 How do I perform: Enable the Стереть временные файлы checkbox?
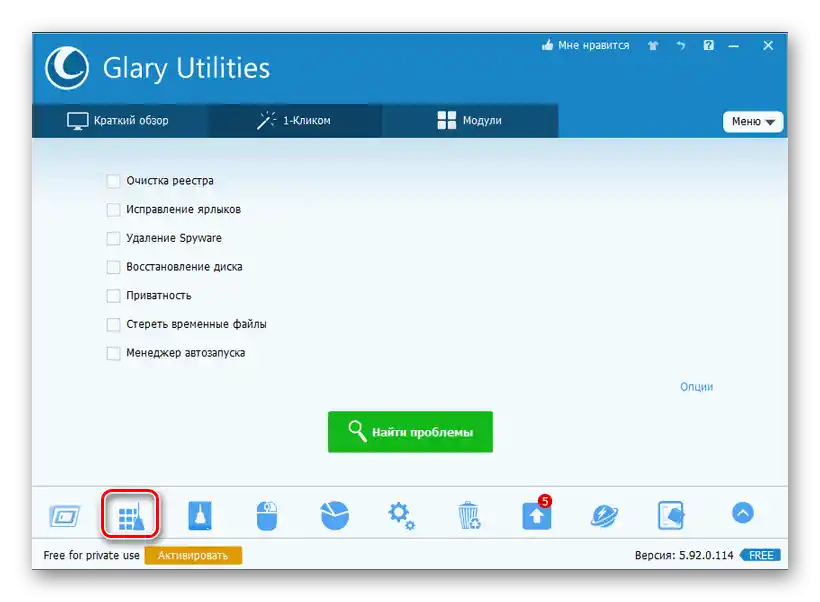[113, 324]
